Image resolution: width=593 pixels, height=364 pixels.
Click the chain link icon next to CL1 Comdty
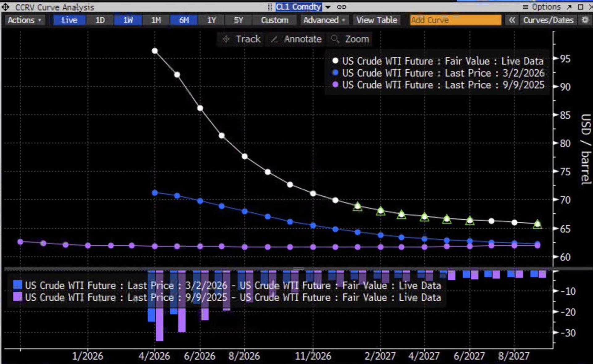(x=341, y=7)
